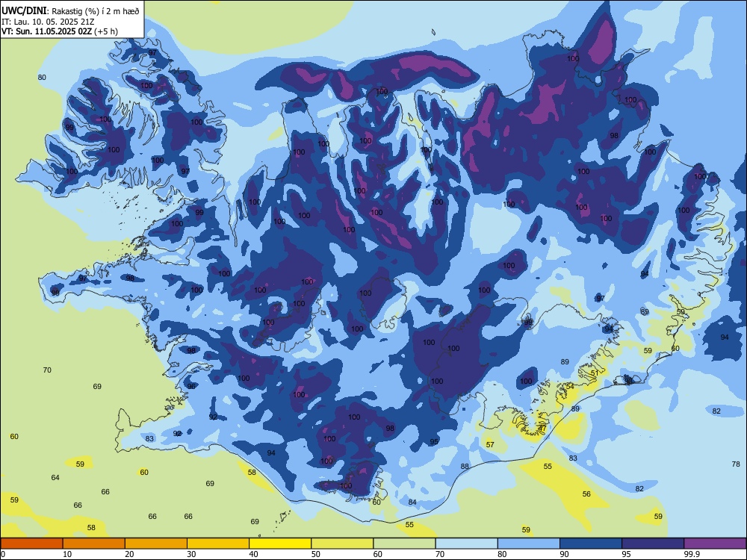
Task: Click the '88' humidity value on the map
Action: click(465, 467)
